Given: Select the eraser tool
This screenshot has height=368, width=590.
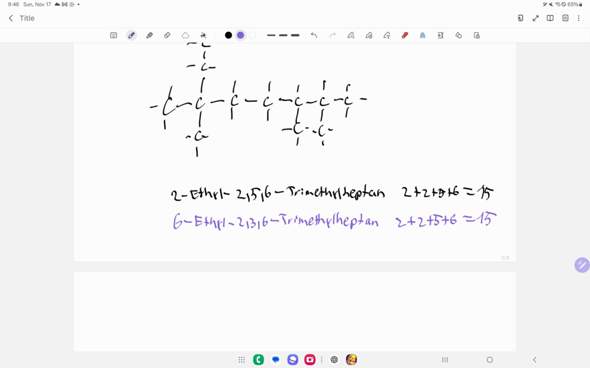Looking at the screenshot, I should [x=167, y=35].
